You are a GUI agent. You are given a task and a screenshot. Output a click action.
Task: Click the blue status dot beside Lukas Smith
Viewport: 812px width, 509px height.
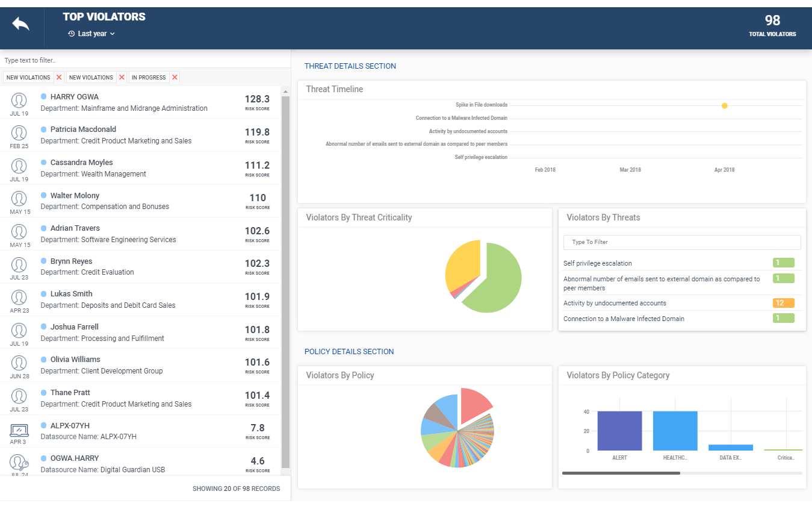click(43, 293)
